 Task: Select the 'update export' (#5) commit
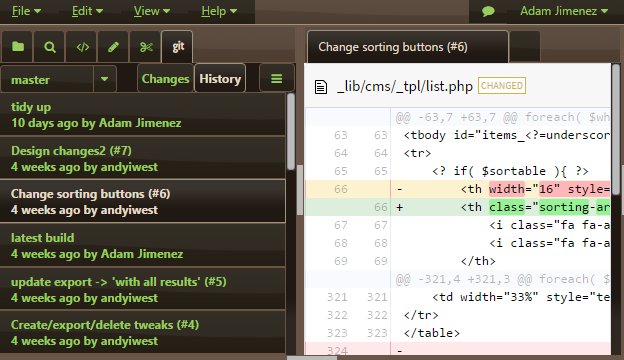(x=142, y=289)
